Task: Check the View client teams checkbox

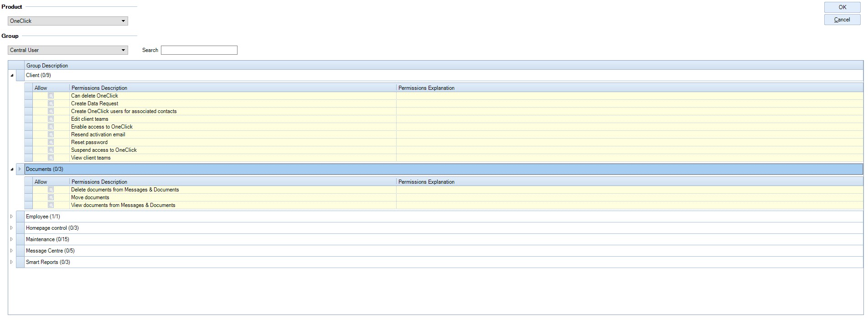Action: click(x=51, y=158)
